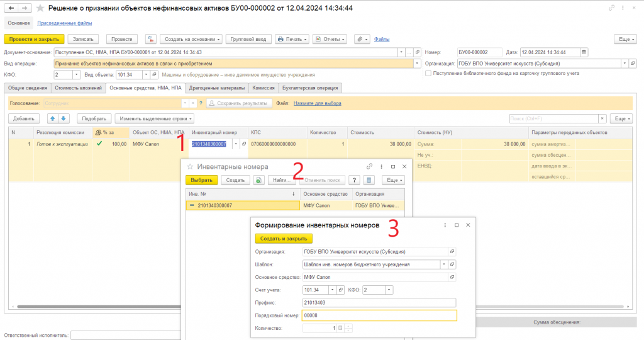Viewport: 644px width, 340px height.
Task: Add document to favorites with star icon
Action: 40,8
